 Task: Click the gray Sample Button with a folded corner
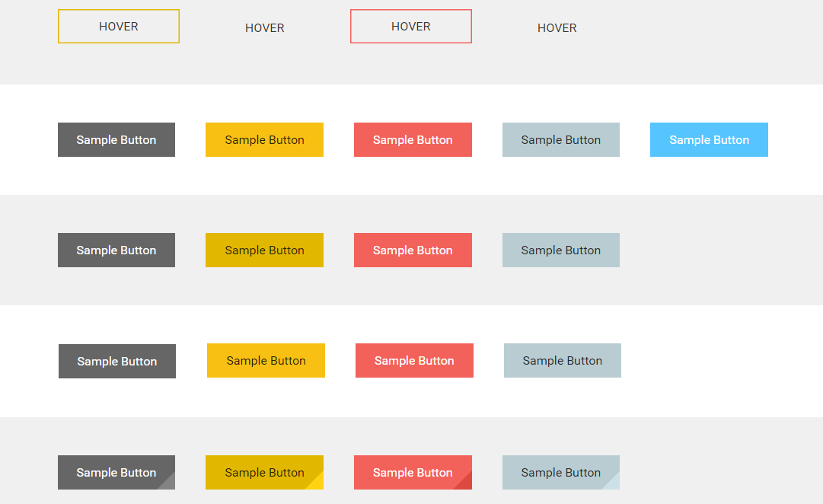coord(116,473)
